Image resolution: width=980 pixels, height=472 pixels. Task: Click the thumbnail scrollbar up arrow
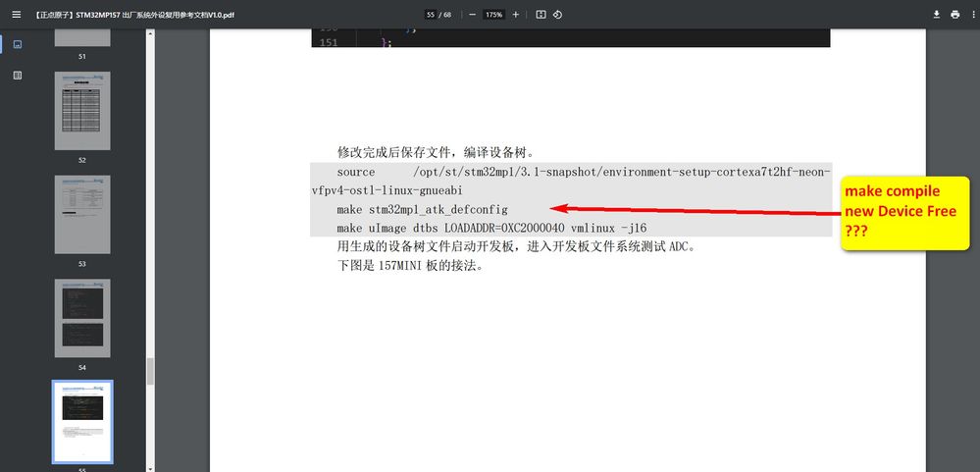(150, 32)
